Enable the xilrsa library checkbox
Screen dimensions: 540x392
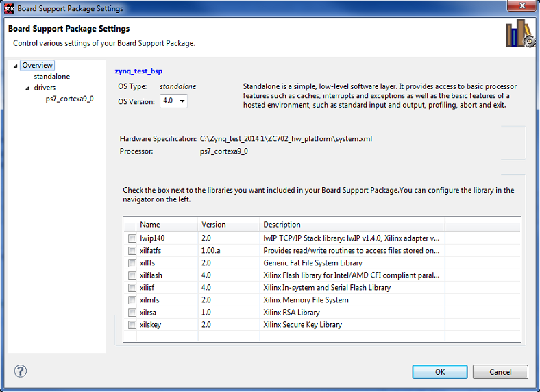(132, 313)
